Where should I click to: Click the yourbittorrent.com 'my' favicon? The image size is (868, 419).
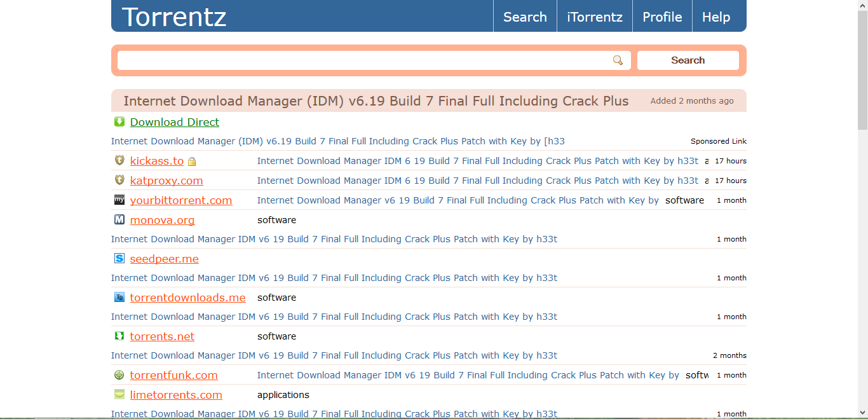[x=119, y=200]
